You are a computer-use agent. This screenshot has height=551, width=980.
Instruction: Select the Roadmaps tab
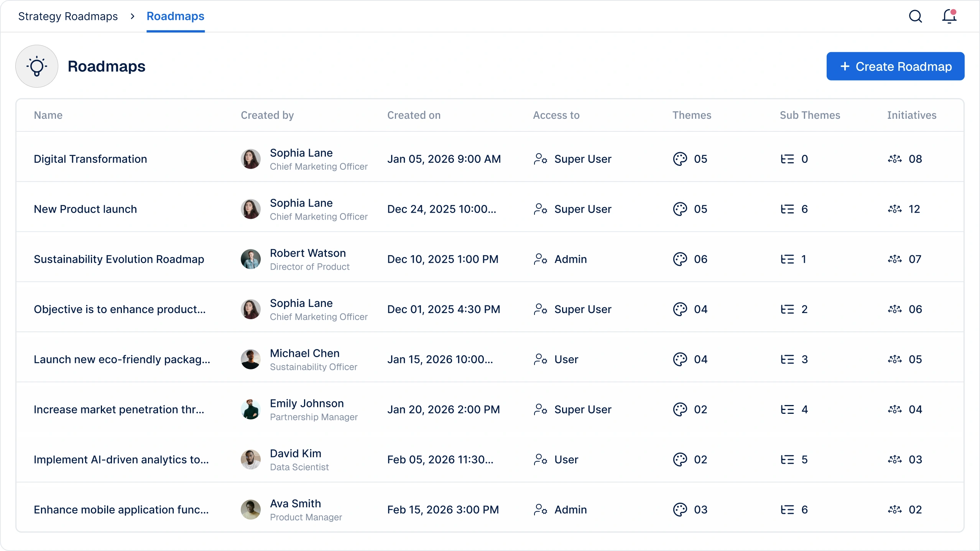(x=176, y=16)
